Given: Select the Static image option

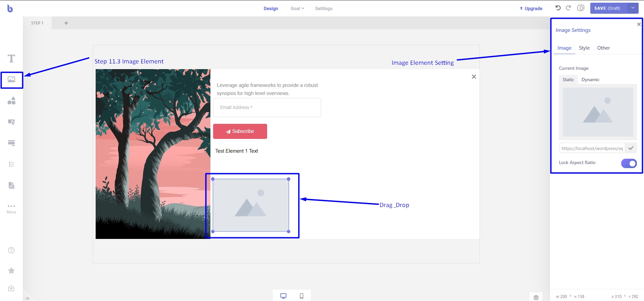Looking at the screenshot, I should point(568,80).
